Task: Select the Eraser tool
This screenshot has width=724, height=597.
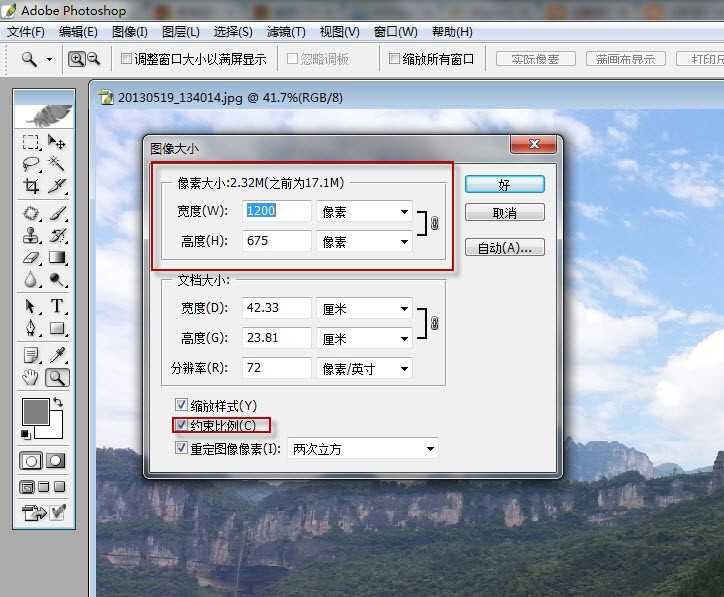Action: point(31,258)
